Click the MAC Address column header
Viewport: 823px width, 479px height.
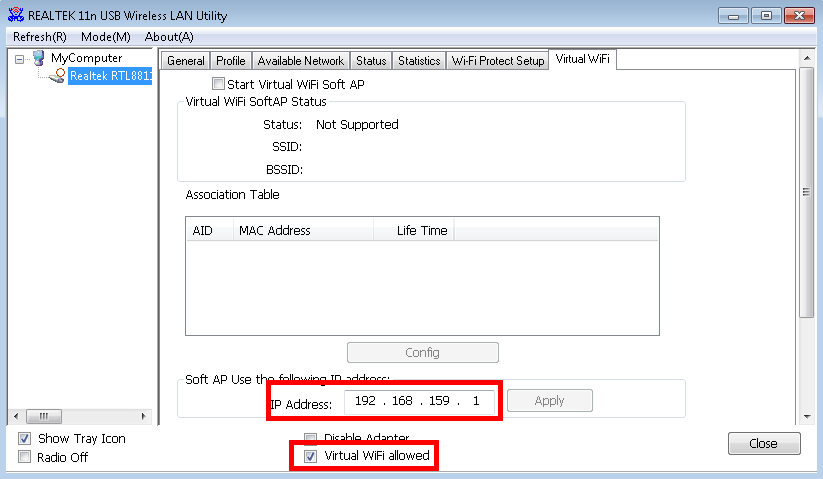(303, 230)
